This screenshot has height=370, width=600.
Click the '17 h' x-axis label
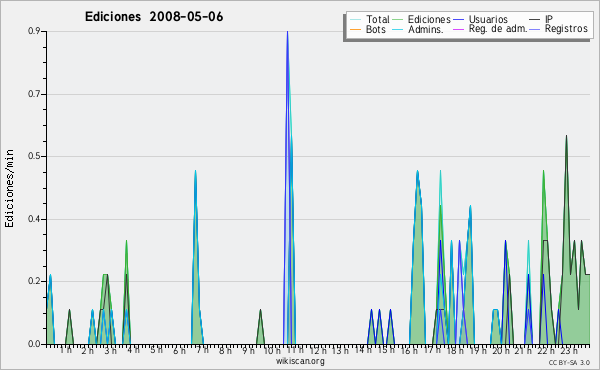432,350
